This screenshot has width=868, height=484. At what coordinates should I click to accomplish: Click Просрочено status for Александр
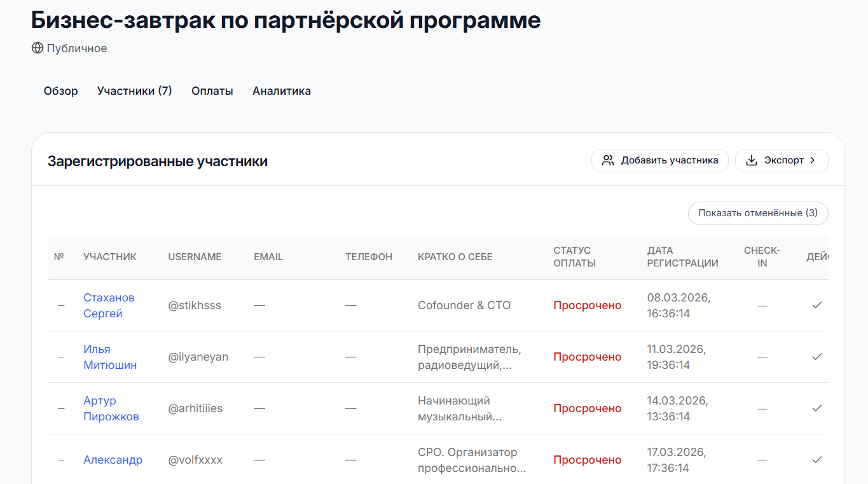(x=587, y=460)
